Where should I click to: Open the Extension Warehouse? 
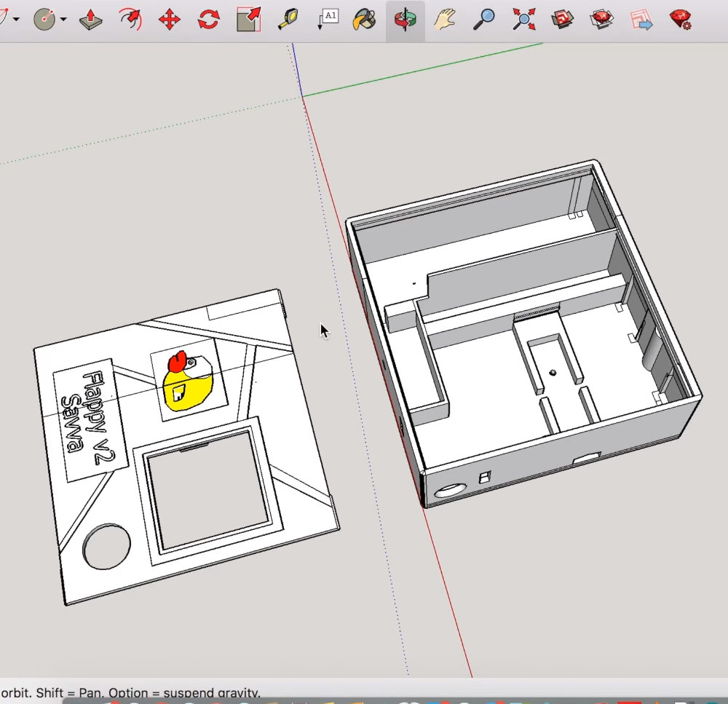[x=601, y=20]
